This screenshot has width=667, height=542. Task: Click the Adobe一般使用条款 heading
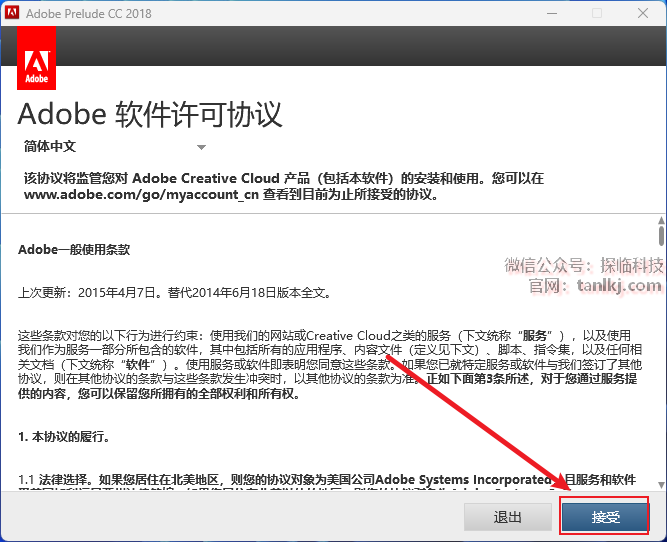74,249
